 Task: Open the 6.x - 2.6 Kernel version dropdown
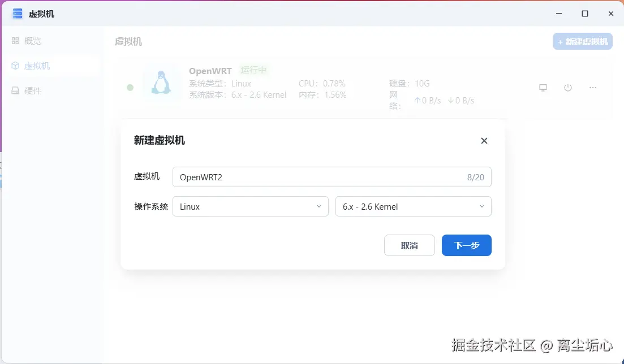(414, 206)
